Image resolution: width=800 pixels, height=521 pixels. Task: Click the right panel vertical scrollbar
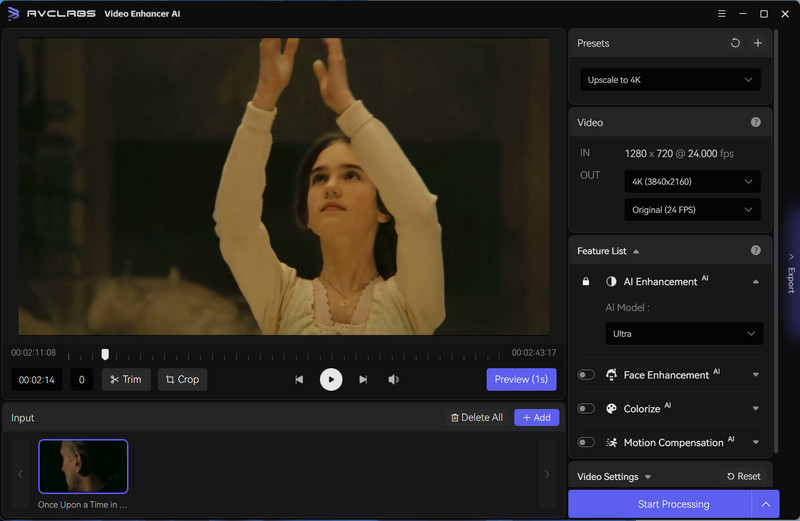pyautogui.click(x=776, y=241)
